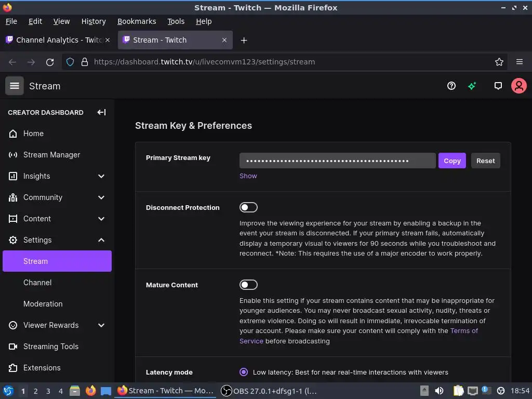Screen dimensions: 532x399
Task: Open Streaming Tools camera icon
Action: pos(13,347)
